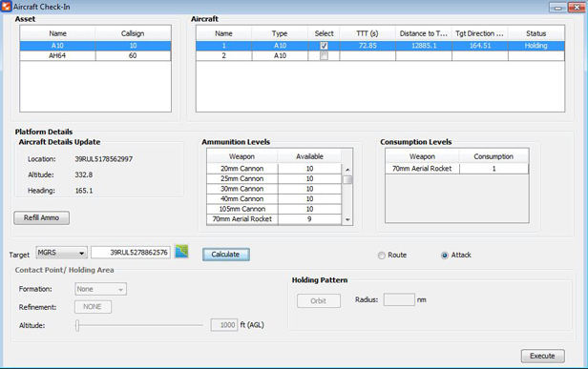Click the Orbit holding pattern button
This screenshot has height=369, width=588.
point(319,300)
